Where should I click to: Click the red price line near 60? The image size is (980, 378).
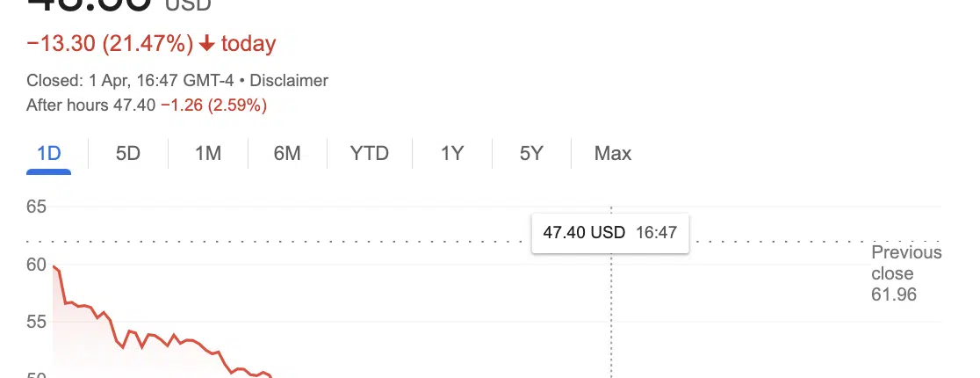click(x=56, y=268)
